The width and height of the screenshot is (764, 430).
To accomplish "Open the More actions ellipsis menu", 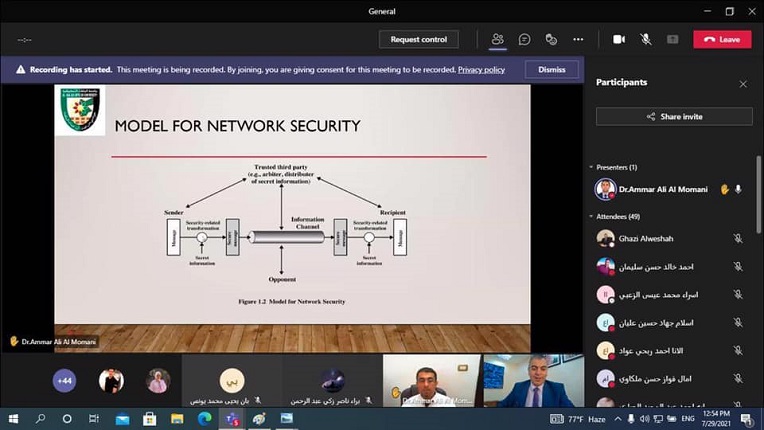I will 578,39.
